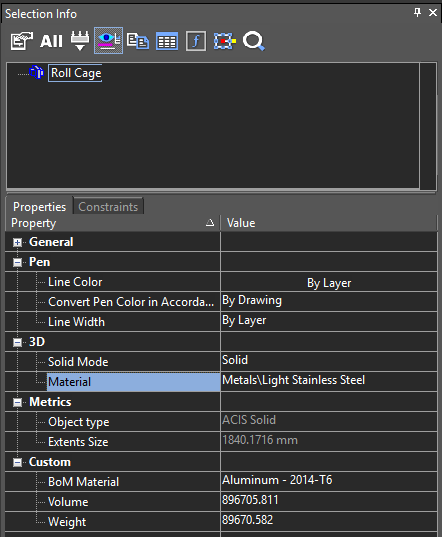This screenshot has height=537, width=442.
Task: Open the properties dialog icon in toolbar
Action: 22,41
